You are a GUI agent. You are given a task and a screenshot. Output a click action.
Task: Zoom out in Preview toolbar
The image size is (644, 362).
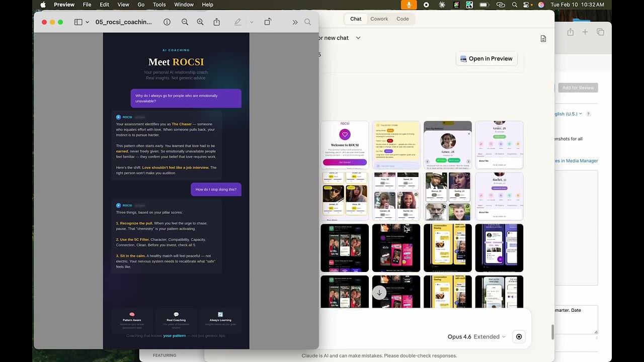pos(185,22)
